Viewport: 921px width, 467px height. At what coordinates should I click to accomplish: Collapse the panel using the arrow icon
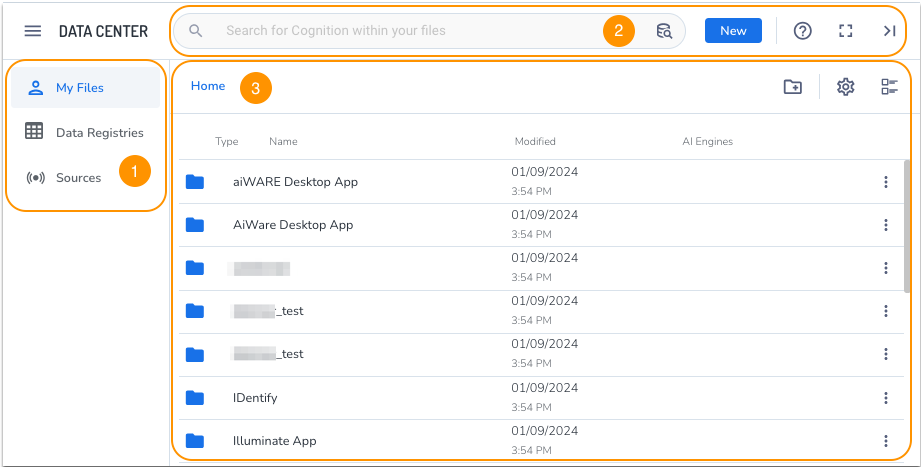(x=889, y=31)
